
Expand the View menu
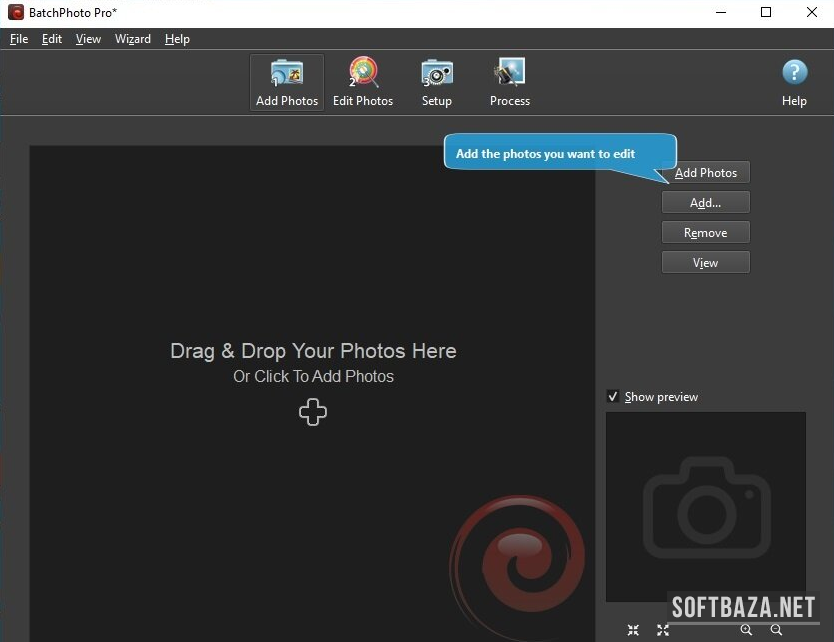click(88, 39)
